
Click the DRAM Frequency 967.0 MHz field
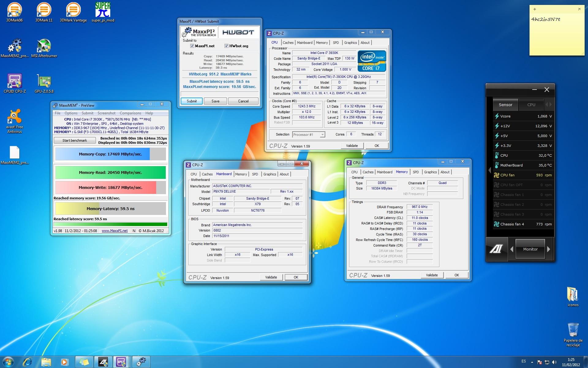(420, 207)
